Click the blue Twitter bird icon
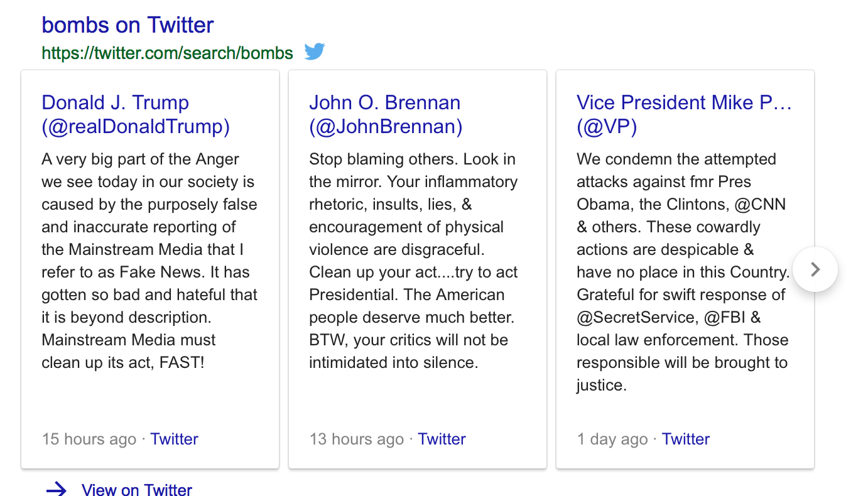Viewport: 868px width, 496px height. pyautogui.click(x=315, y=51)
